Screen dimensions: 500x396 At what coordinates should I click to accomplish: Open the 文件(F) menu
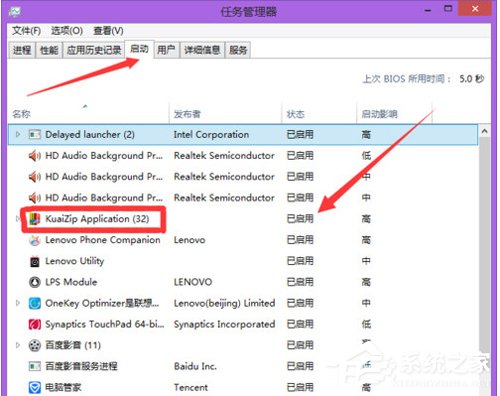click(x=27, y=31)
